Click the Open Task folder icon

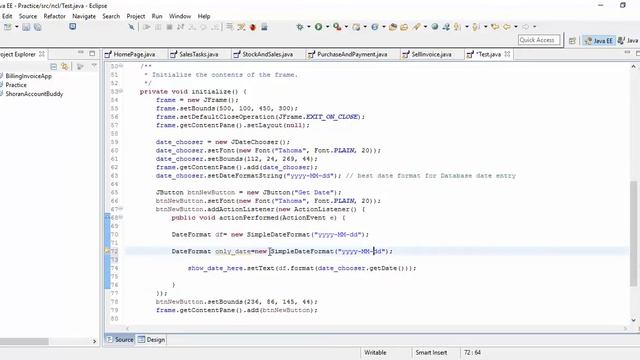(x=404, y=27)
